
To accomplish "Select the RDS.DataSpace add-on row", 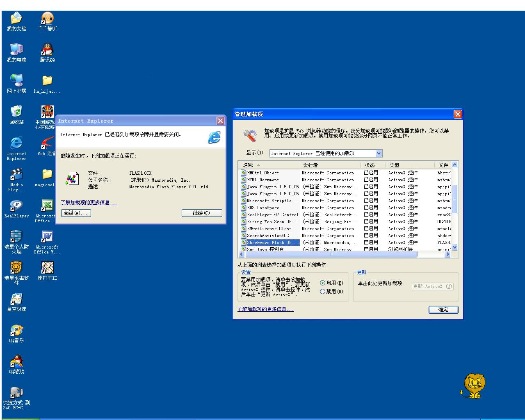I will point(345,208).
